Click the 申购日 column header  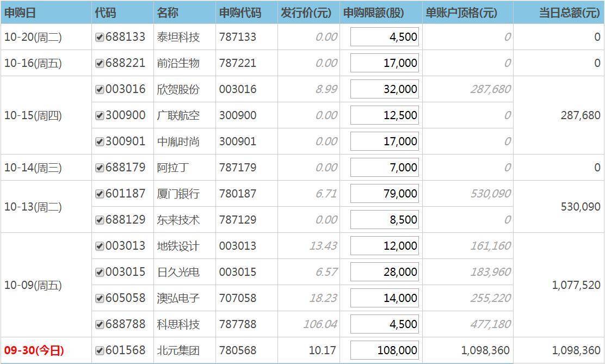click(46, 13)
